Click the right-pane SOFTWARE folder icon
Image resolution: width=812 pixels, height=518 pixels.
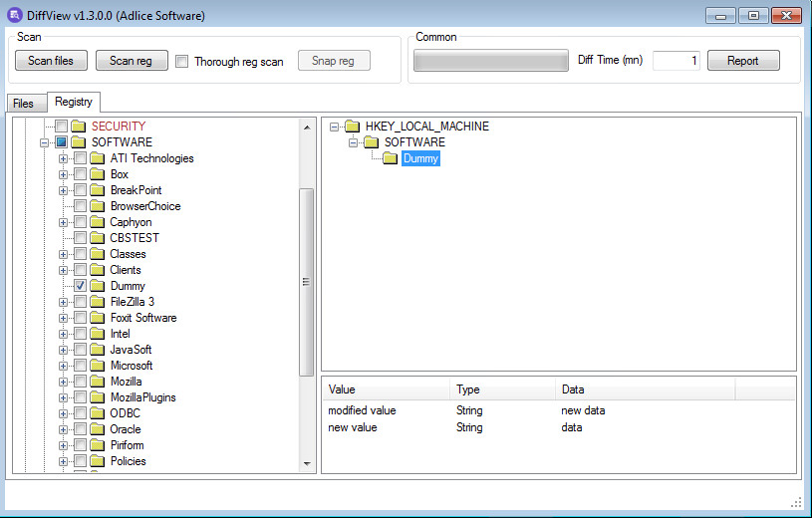pyautogui.click(x=372, y=141)
